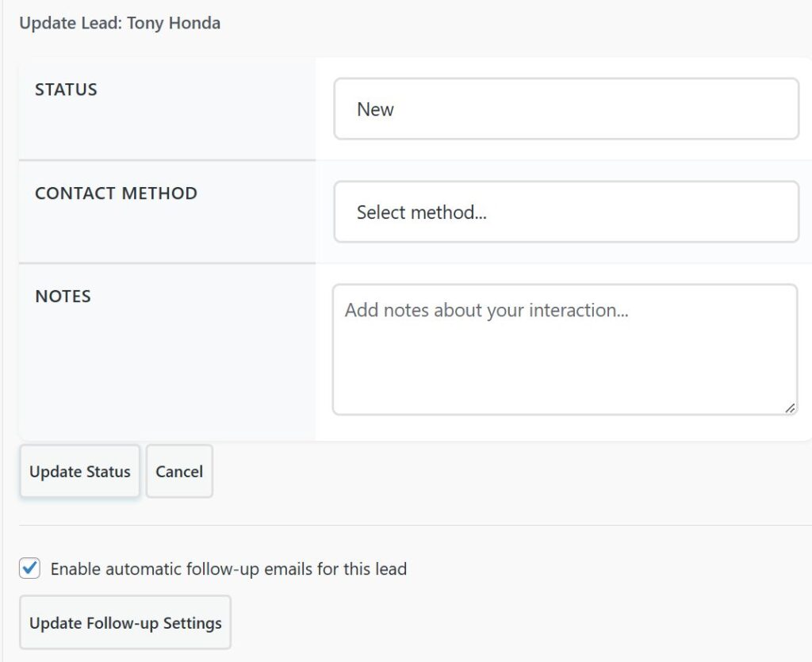The image size is (812, 662).
Task: Click Update Follow-up Settings button
Action: (x=125, y=623)
